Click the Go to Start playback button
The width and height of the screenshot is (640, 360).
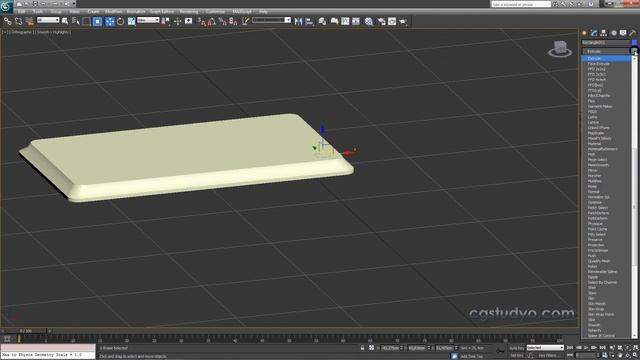[x=570, y=348]
